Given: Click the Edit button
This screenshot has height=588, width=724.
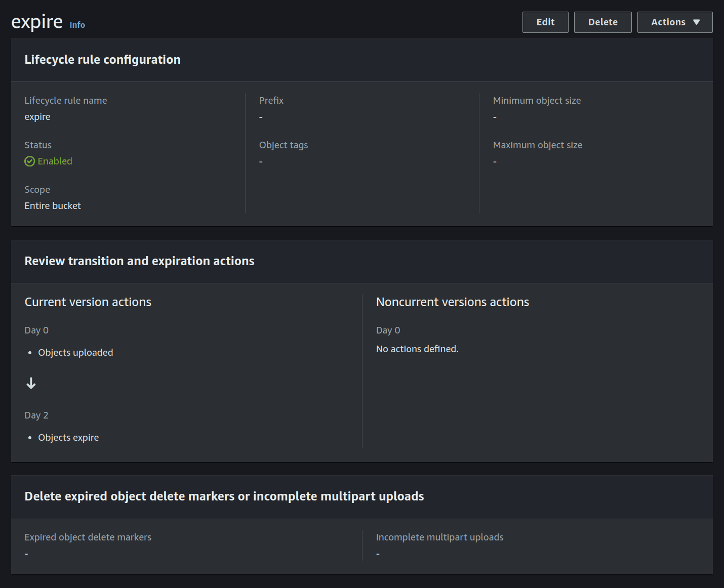Looking at the screenshot, I should [x=545, y=22].
